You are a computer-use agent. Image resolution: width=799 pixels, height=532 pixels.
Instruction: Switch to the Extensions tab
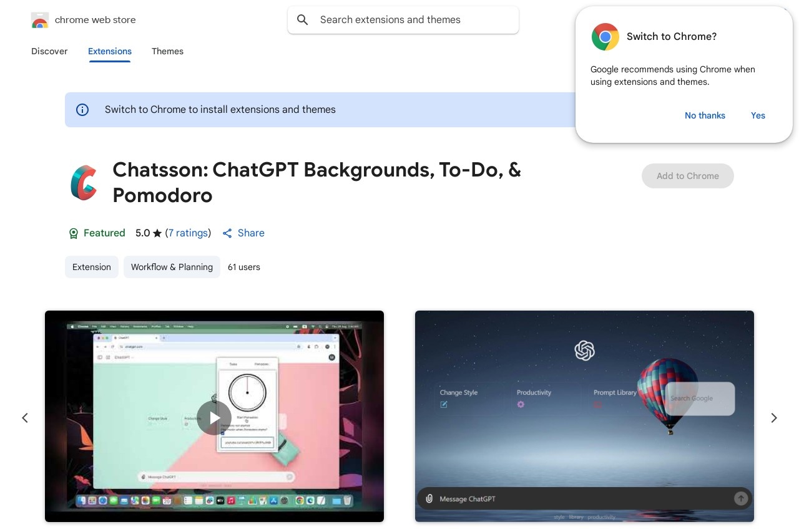pyautogui.click(x=110, y=51)
